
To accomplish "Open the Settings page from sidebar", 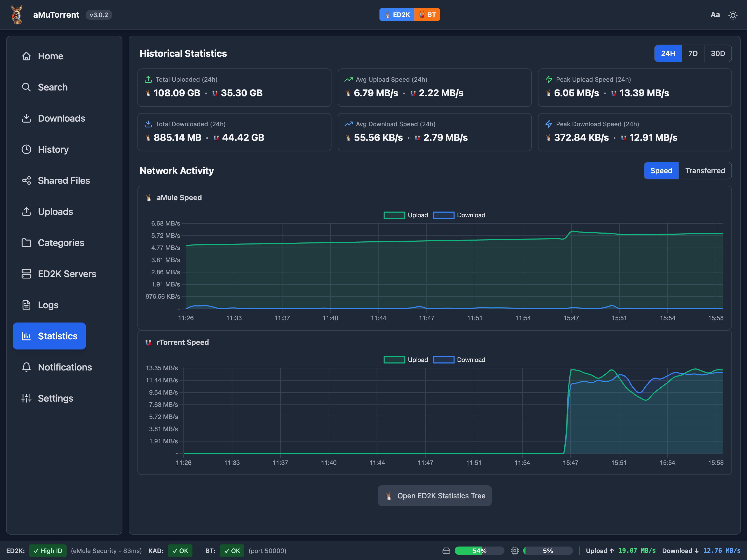I will tap(56, 398).
